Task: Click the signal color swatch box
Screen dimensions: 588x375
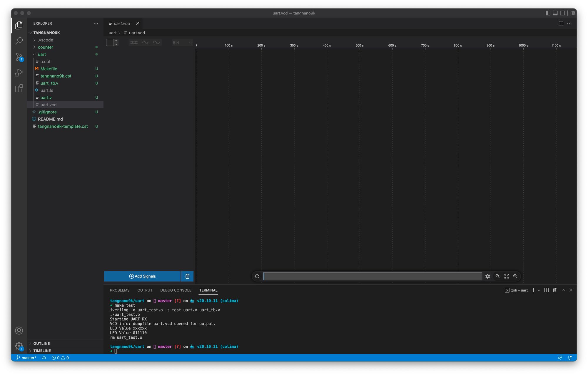Action: click(110, 43)
